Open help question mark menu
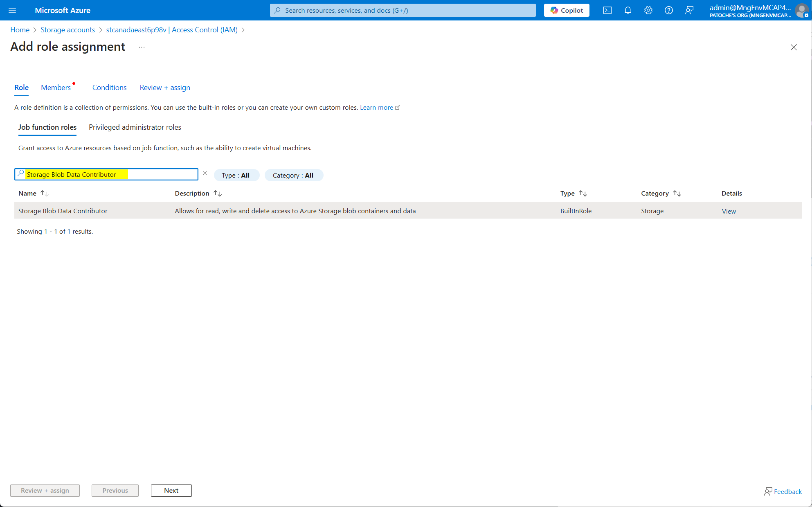The image size is (812, 507). pos(668,10)
